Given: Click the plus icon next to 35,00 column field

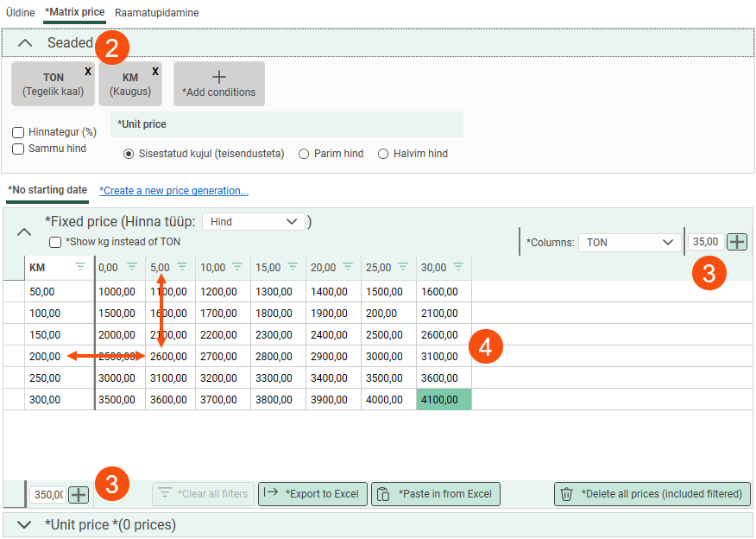Looking at the screenshot, I should (737, 242).
